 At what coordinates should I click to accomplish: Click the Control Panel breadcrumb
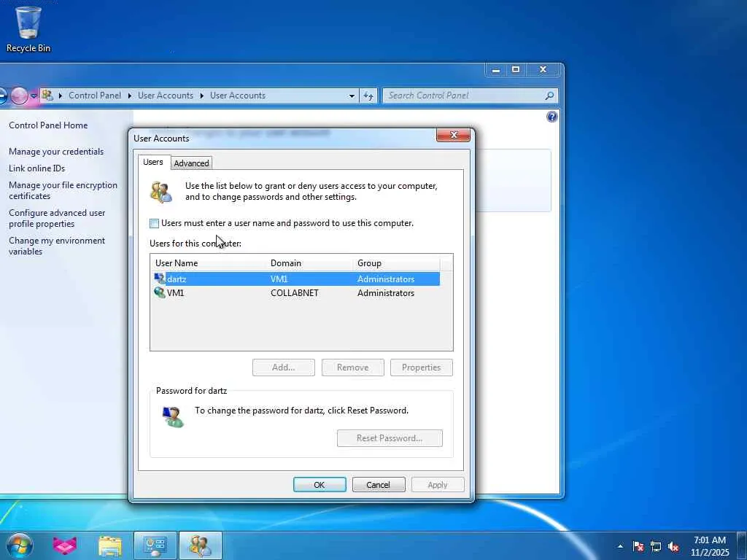tap(95, 96)
